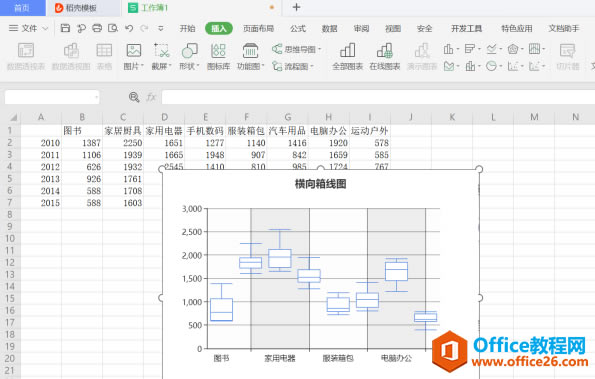Click the Print Preview icon

[x=113, y=28]
